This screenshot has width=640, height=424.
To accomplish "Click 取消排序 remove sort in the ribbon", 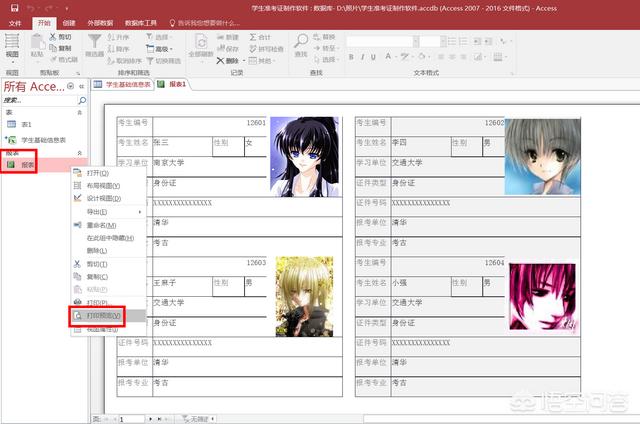I will tap(124, 60).
